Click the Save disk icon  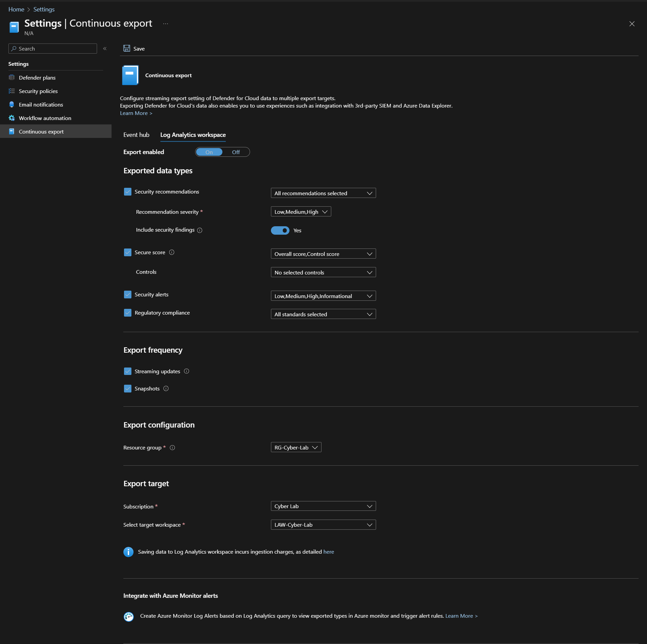[x=127, y=49]
